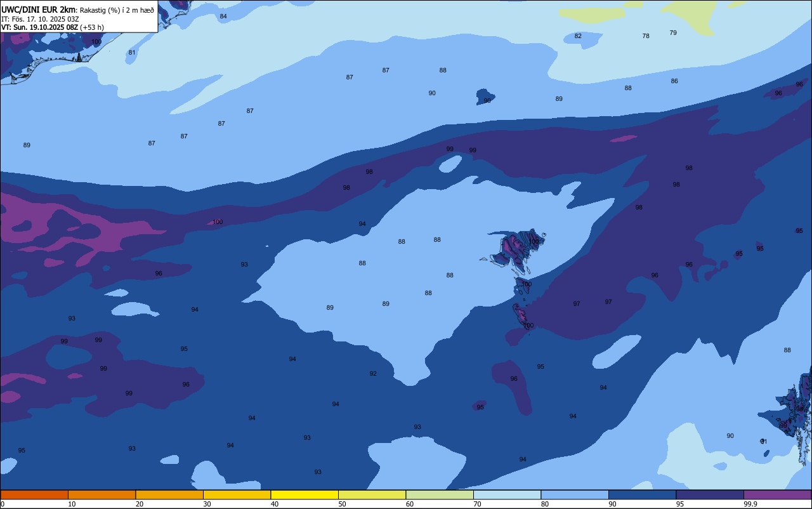
Task: Click the legend scale label '80'
Action: point(545,504)
